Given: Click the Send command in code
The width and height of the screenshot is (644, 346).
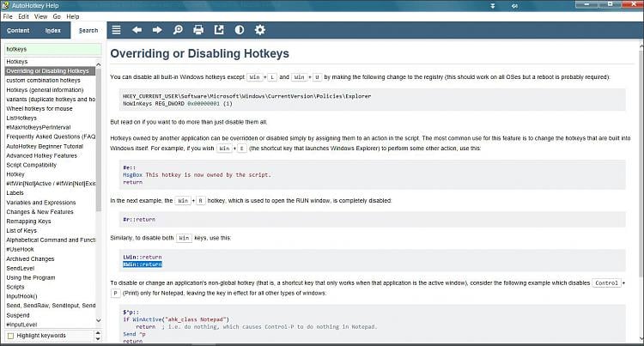Looking at the screenshot, I should [x=129, y=334].
